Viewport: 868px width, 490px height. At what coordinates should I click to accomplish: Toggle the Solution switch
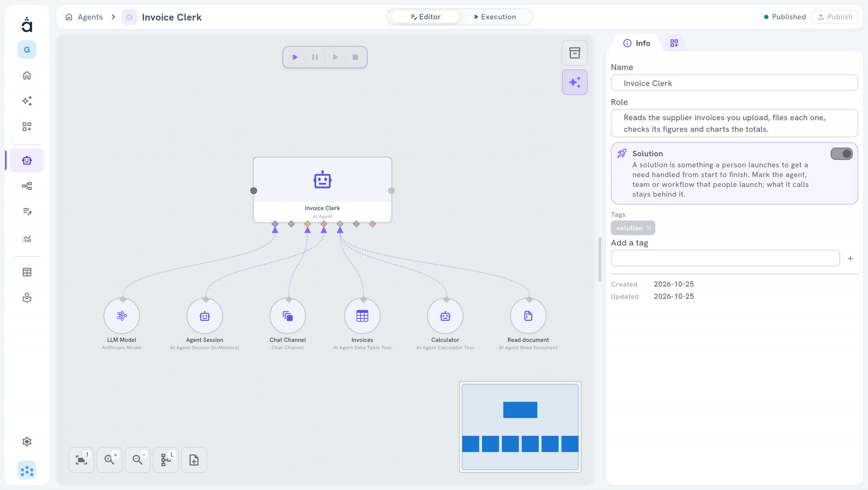841,154
